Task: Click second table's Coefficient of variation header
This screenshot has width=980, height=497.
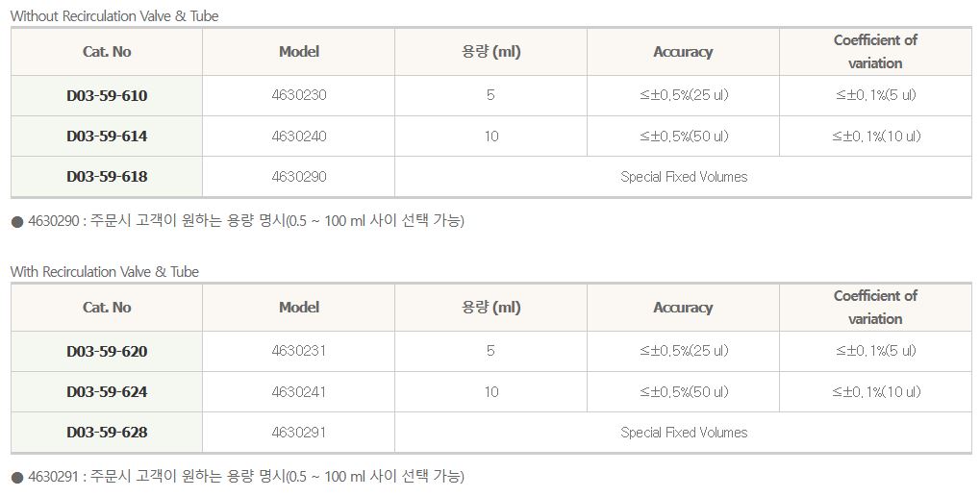Action: [875, 308]
